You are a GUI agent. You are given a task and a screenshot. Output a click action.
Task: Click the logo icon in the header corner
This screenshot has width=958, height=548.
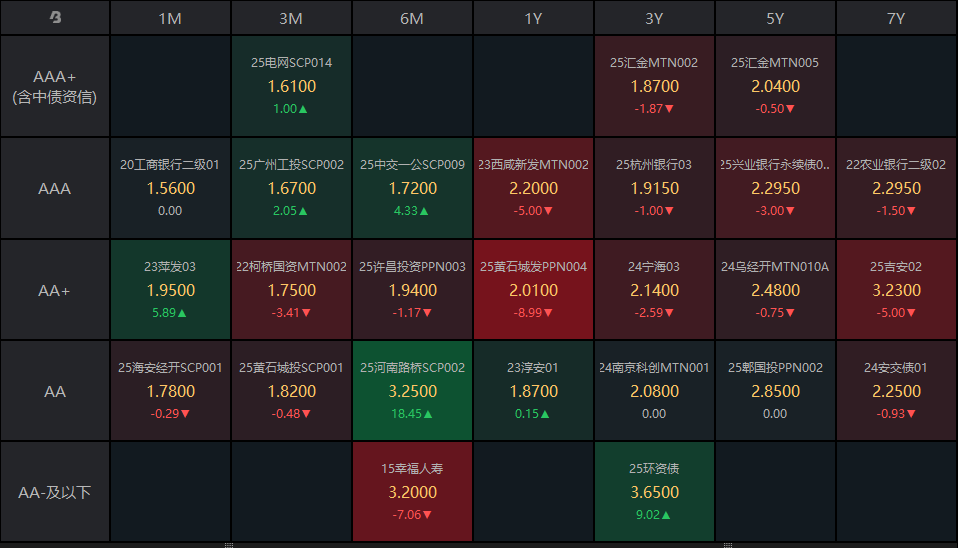(55, 18)
